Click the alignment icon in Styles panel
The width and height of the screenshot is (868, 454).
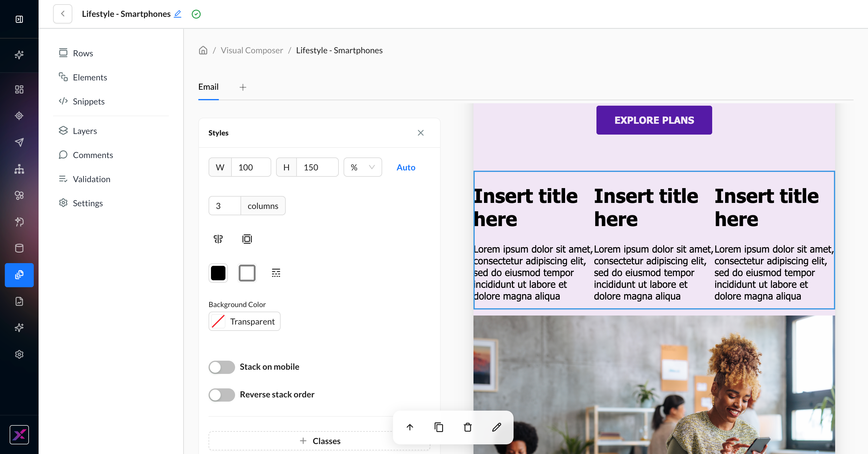pyautogui.click(x=218, y=239)
